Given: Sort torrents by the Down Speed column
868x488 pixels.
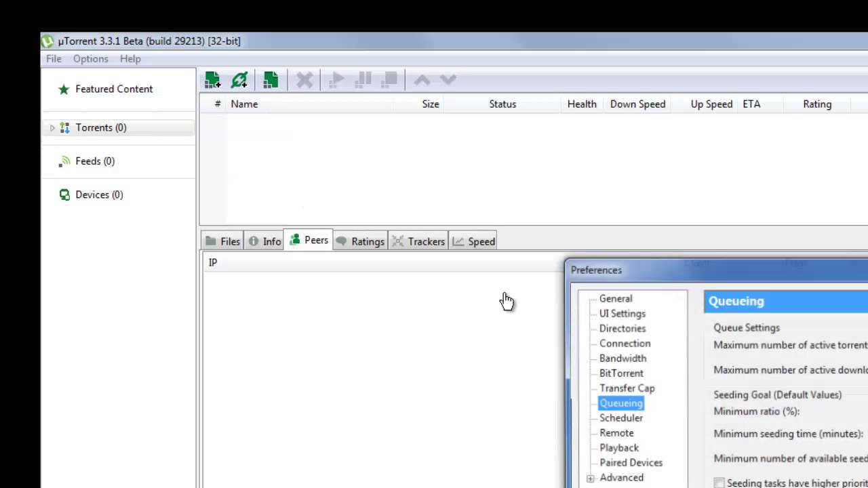Looking at the screenshot, I should coord(637,104).
